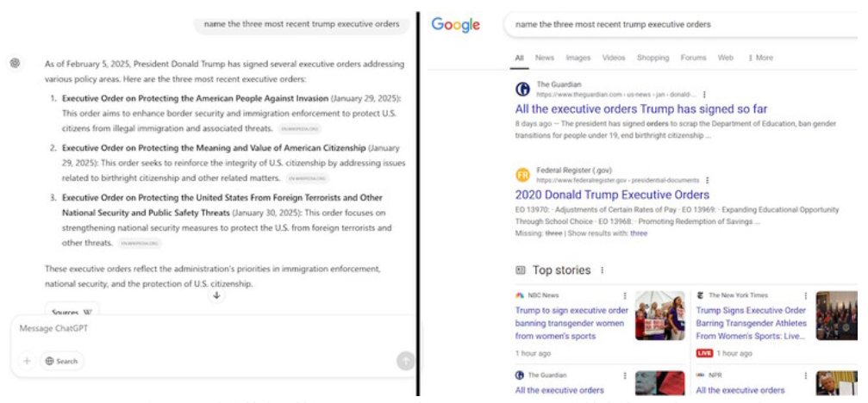Open NBC News story thumbnail image
Image resolution: width=868 pixels, height=403 pixels.
click(660, 316)
